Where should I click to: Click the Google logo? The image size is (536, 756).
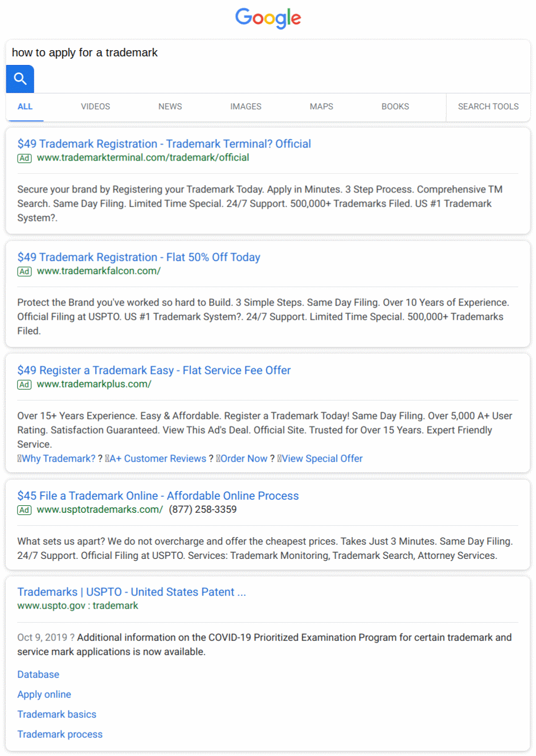tap(268, 18)
